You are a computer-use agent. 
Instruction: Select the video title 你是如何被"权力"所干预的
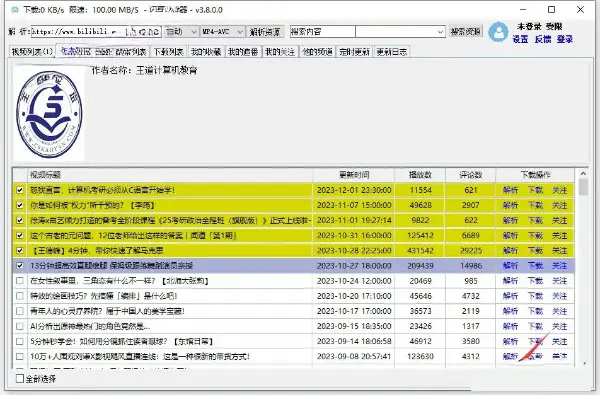pyautogui.click(x=92, y=205)
